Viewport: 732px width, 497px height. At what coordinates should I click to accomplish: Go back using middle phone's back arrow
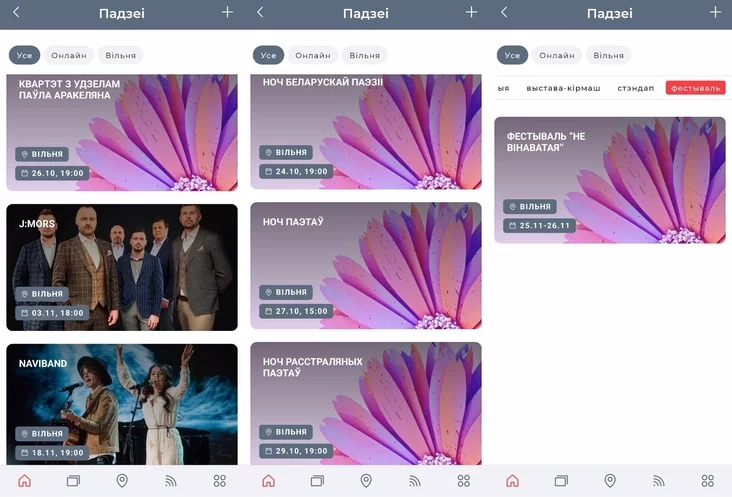pyautogui.click(x=260, y=12)
